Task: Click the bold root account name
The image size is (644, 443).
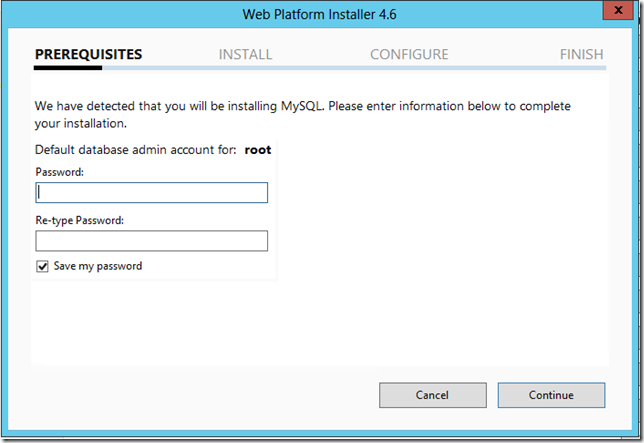Action: coord(258,150)
